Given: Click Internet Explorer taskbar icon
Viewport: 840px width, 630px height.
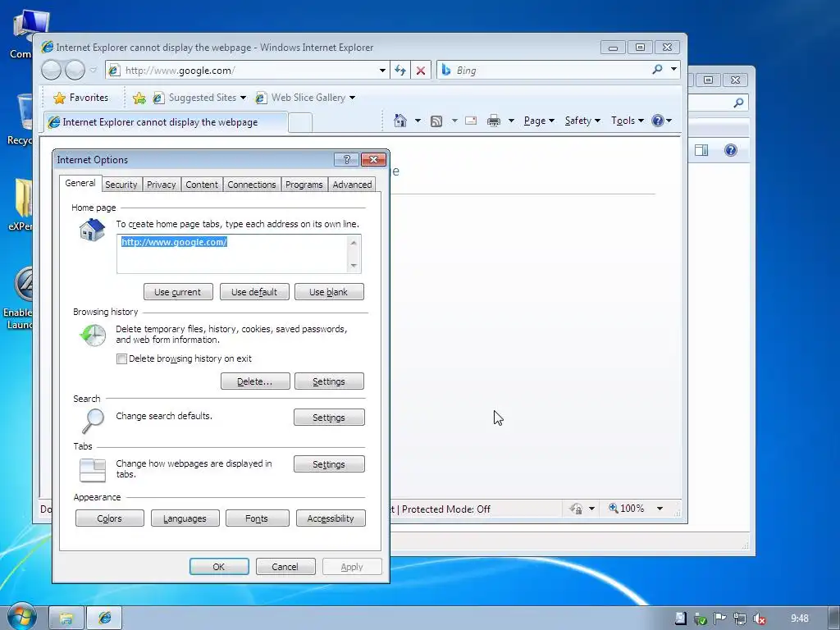Looking at the screenshot, I should (104, 619).
